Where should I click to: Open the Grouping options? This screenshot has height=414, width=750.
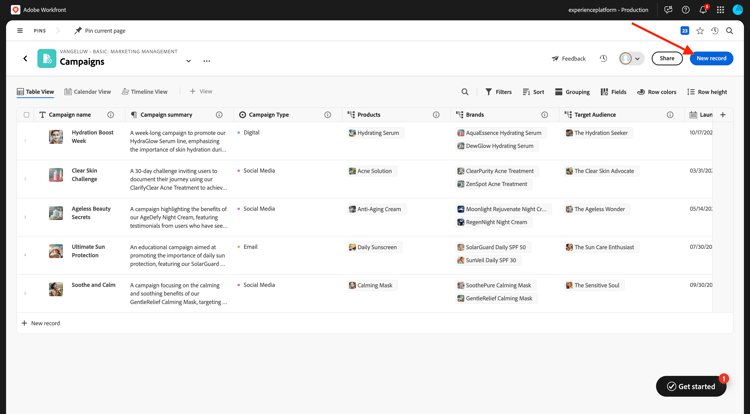[572, 92]
